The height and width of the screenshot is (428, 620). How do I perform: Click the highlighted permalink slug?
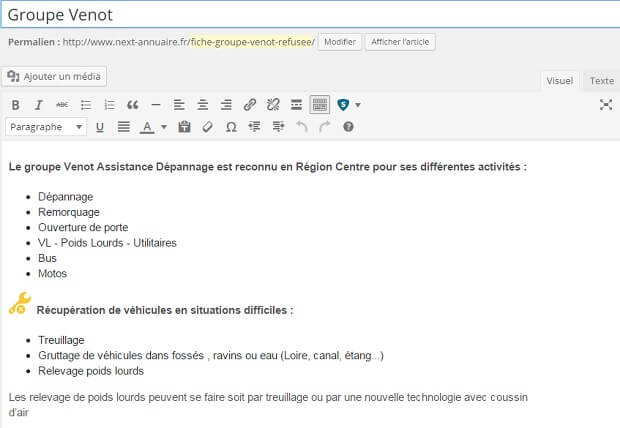253,42
